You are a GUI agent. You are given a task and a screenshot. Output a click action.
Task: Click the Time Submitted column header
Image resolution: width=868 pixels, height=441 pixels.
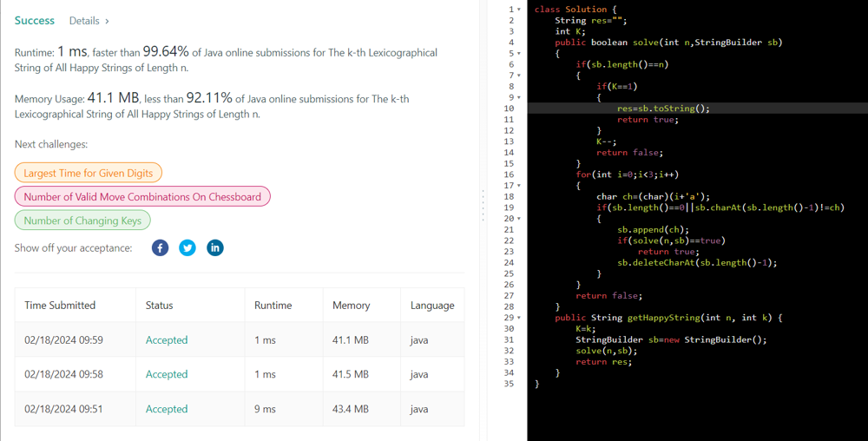click(60, 306)
